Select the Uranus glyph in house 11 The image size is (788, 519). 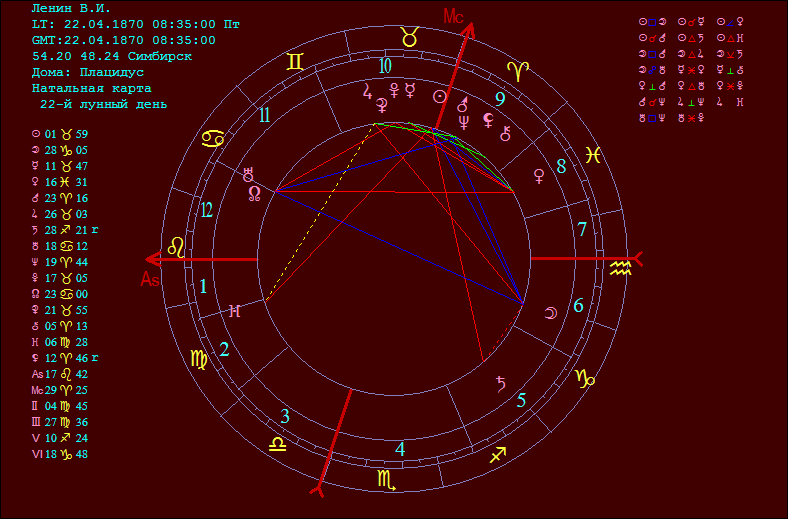coord(248,173)
